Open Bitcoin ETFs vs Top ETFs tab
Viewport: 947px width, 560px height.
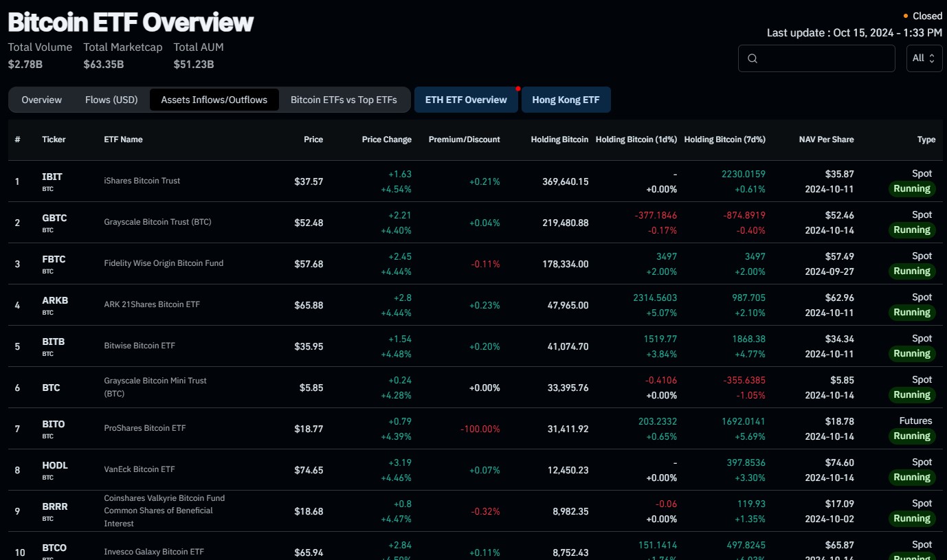(x=344, y=100)
